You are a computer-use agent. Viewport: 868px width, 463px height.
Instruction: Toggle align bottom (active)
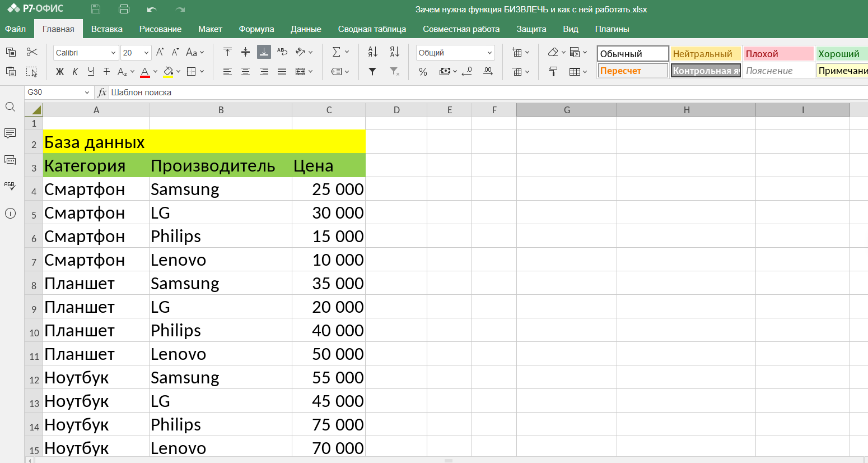(x=264, y=52)
